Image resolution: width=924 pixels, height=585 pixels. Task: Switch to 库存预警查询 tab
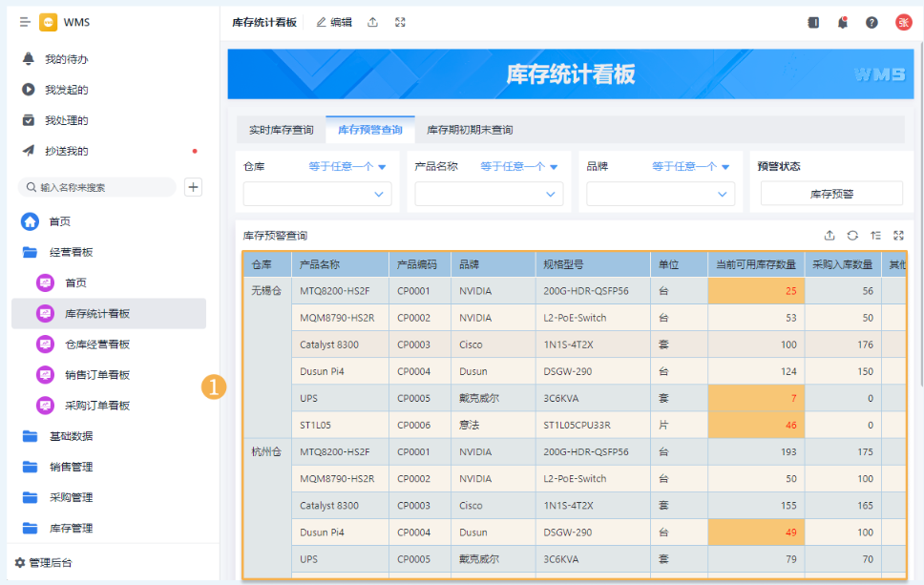[x=370, y=130]
